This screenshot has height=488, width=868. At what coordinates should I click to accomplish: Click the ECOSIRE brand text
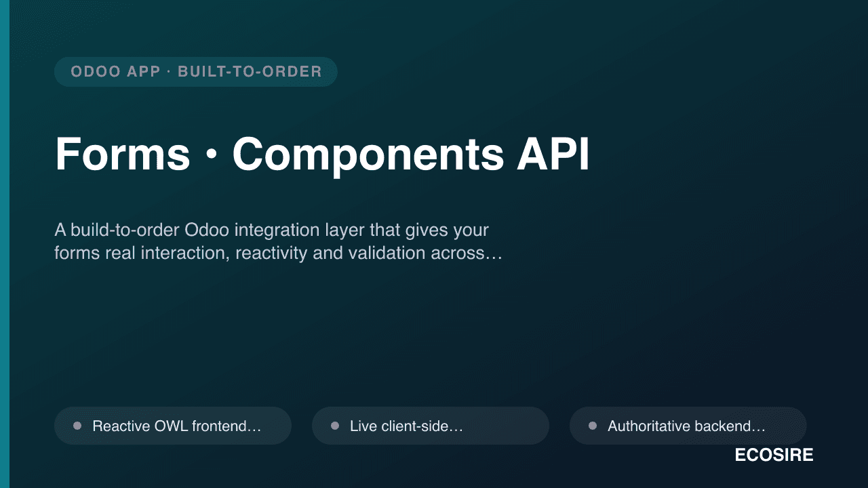point(774,455)
